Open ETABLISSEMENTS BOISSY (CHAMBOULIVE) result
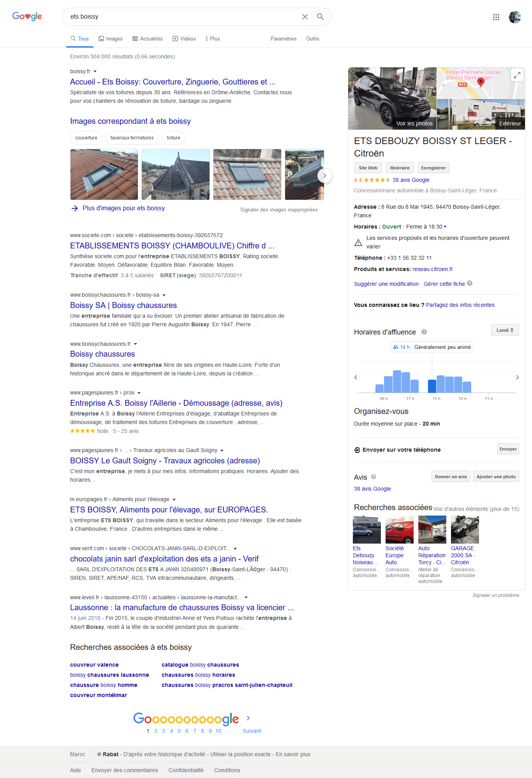Screen dimensions: 532x778 tap(172, 246)
